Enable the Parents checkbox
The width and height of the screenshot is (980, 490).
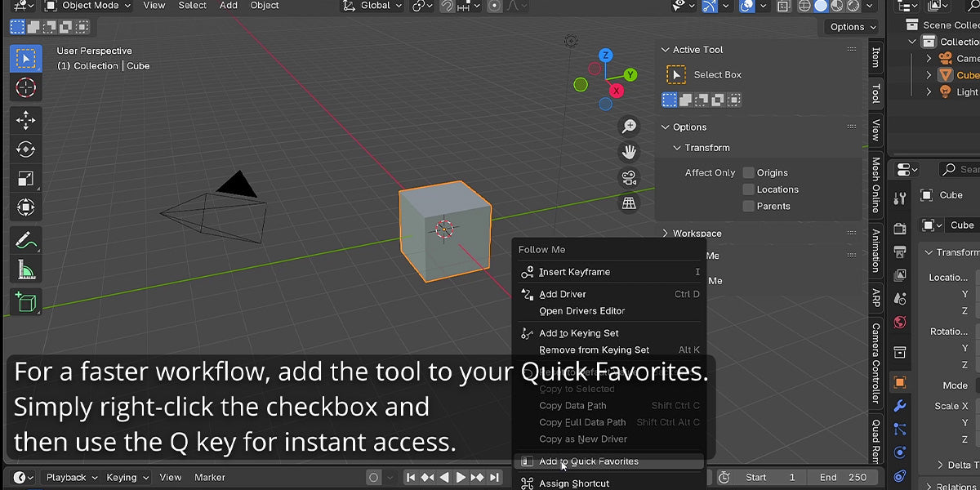click(x=748, y=206)
